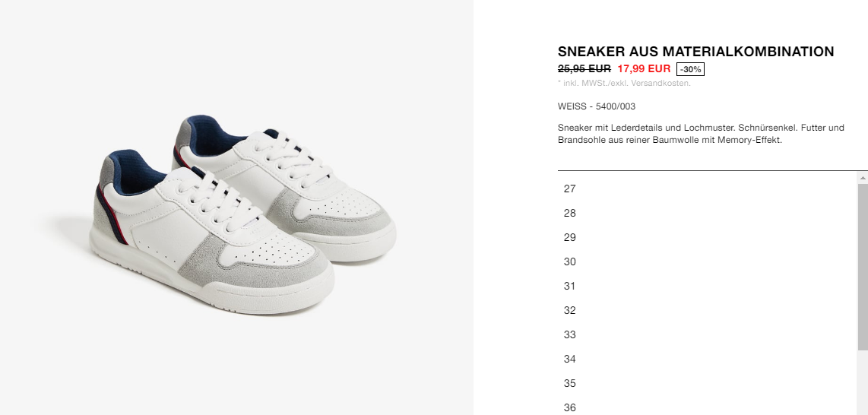Pick size 31 in size list
This screenshot has width=868, height=415.
click(708, 286)
